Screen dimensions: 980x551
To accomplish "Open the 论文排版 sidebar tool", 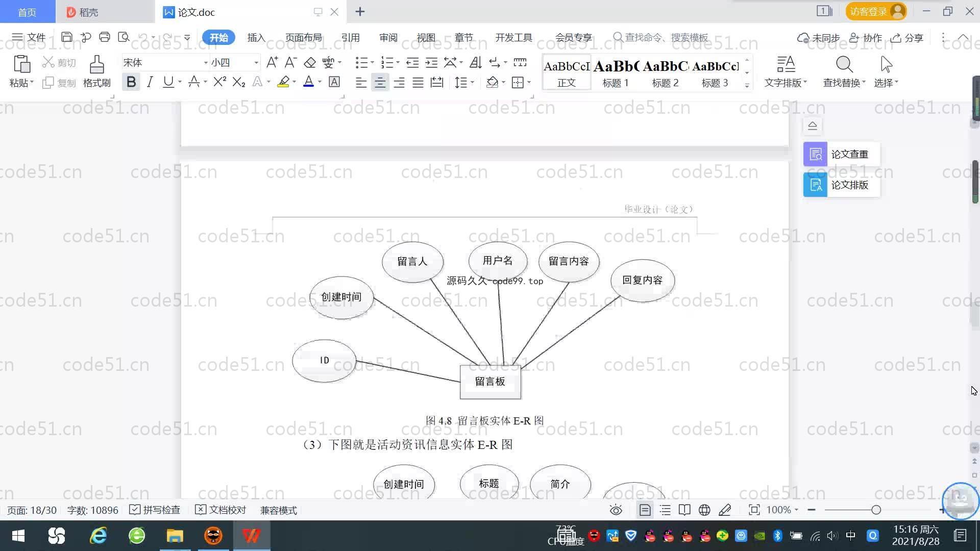I will (x=842, y=185).
